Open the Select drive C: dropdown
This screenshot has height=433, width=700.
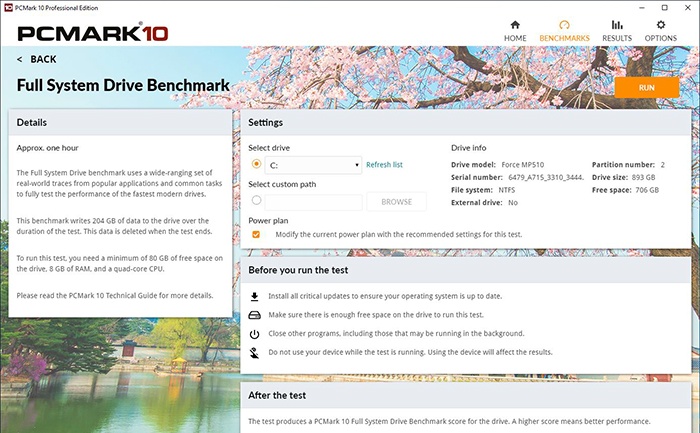click(313, 165)
